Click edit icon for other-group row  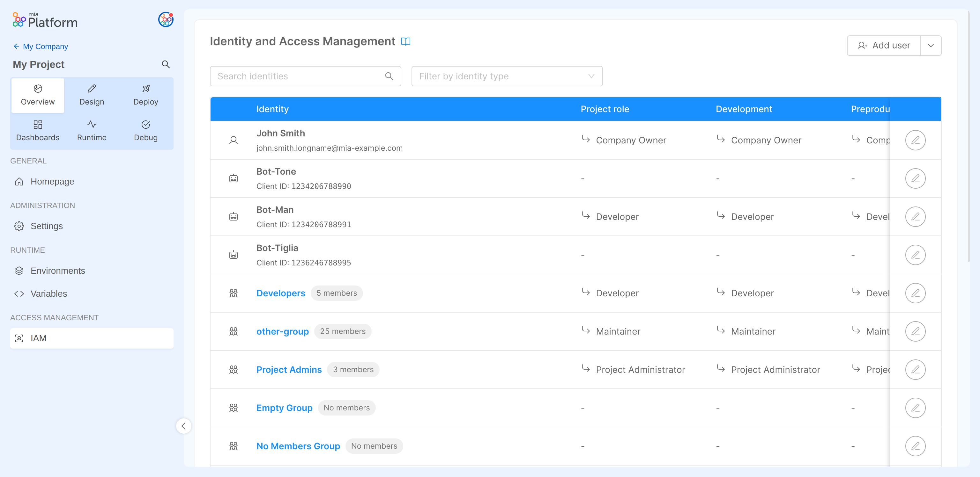point(915,331)
